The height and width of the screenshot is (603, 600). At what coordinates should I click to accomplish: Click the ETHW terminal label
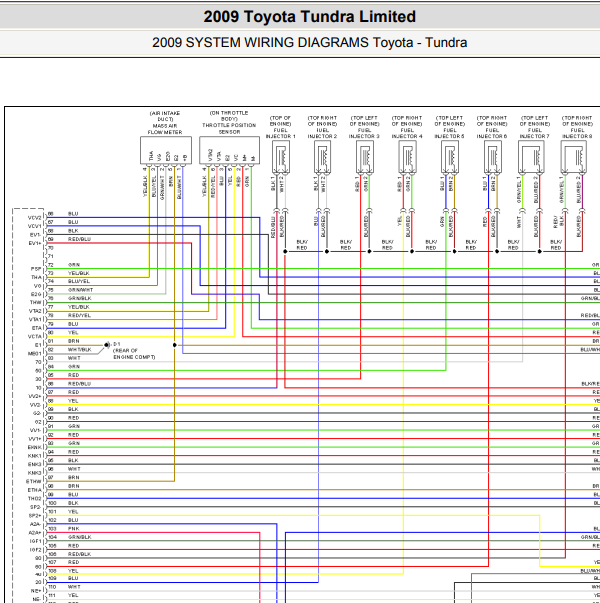point(34,481)
